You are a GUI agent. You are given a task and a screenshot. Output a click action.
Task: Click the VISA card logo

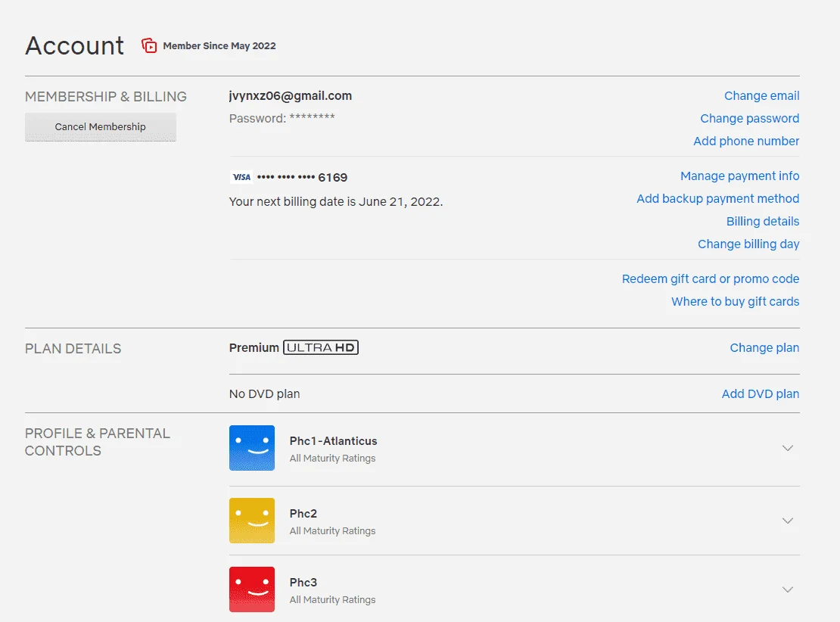pos(241,177)
